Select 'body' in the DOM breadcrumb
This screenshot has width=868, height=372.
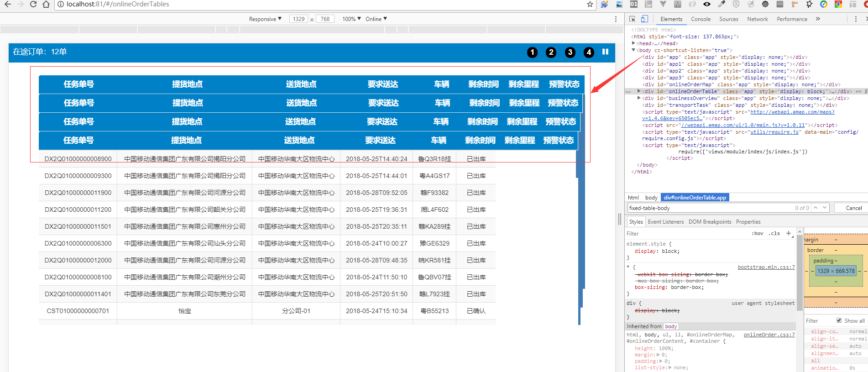tap(651, 198)
